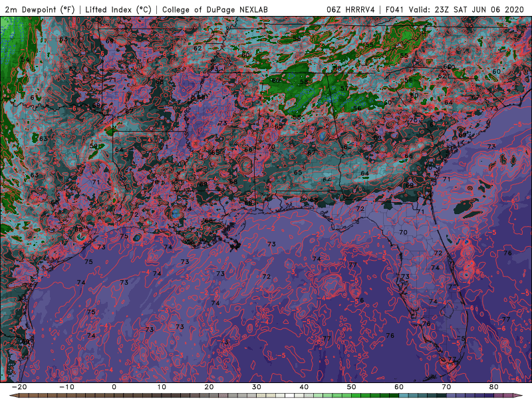This screenshot has height=399, width=532.
Task: Click the dewpoint value 54 on the map
Action: [25, 60]
